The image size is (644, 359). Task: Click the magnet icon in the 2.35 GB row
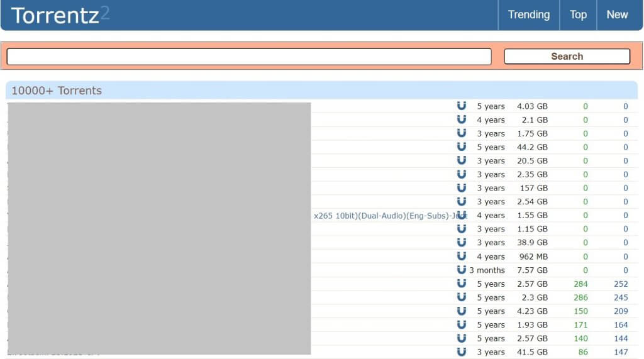[x=462, y=174]
